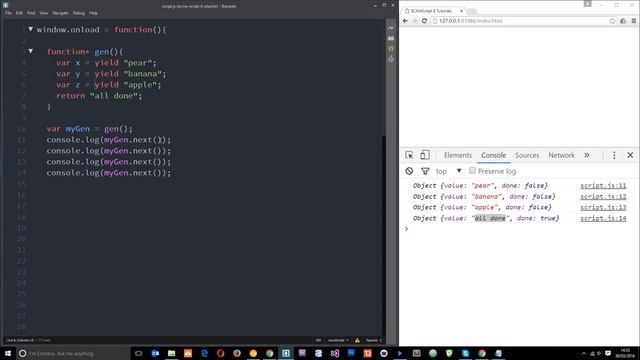This screenshot has height=360, width=640.
Task: Reload the page in Chrome
Action: point(424,21)
